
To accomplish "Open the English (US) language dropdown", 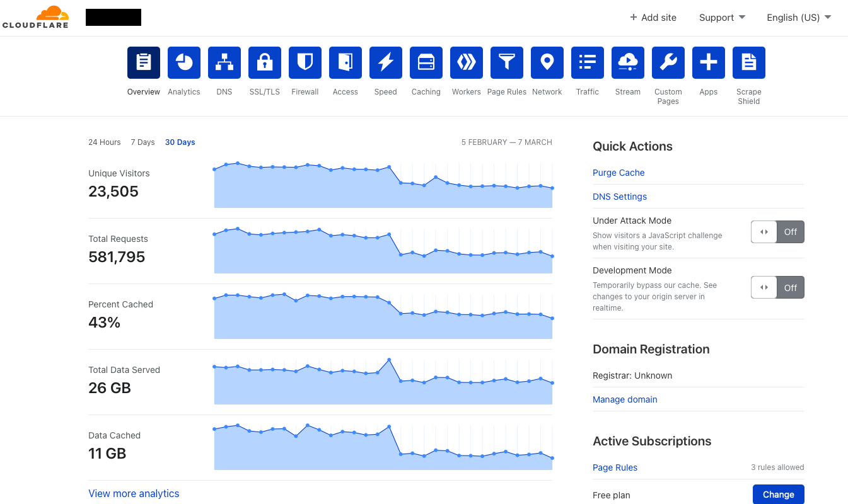I will click(x=799, y=18).
